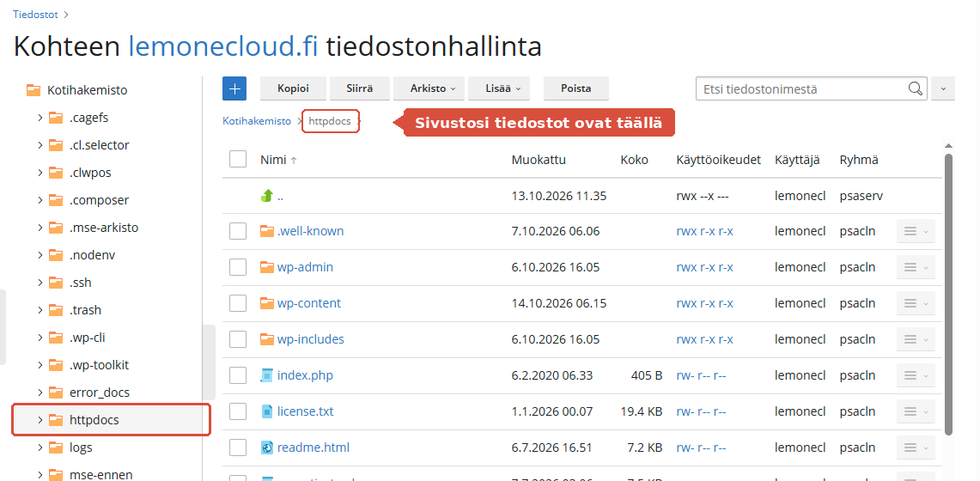The width and height of the screenshot is (980, 481).
Task: Click the logs folder icon in tree
Action: 56,448
